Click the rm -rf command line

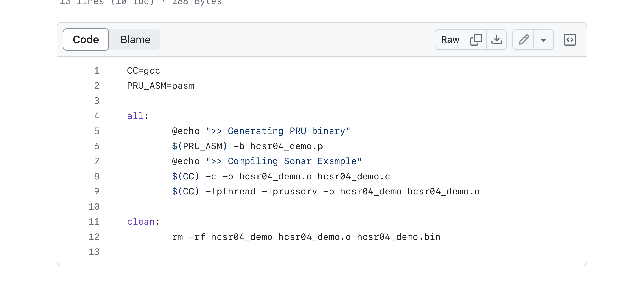coord(306,237)
